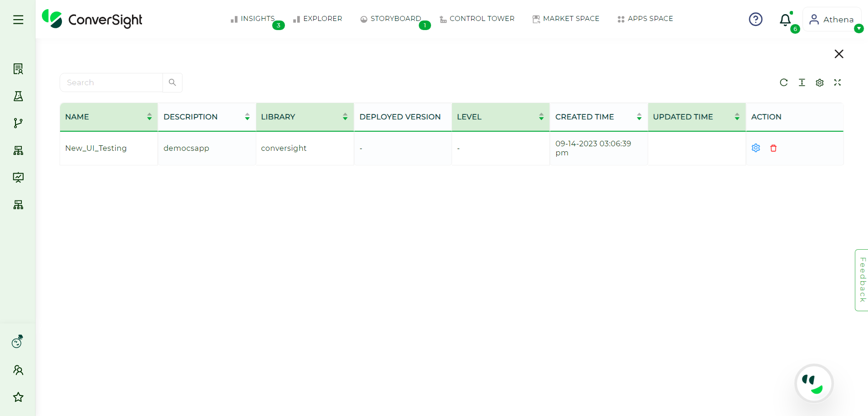
Task: Open the user profile sidebar icon
Action: 18,370
